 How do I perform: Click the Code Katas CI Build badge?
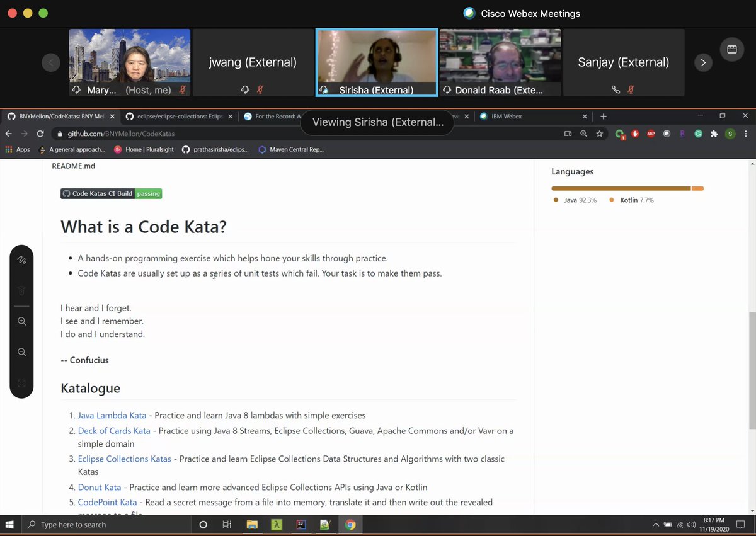coord(112,193)
